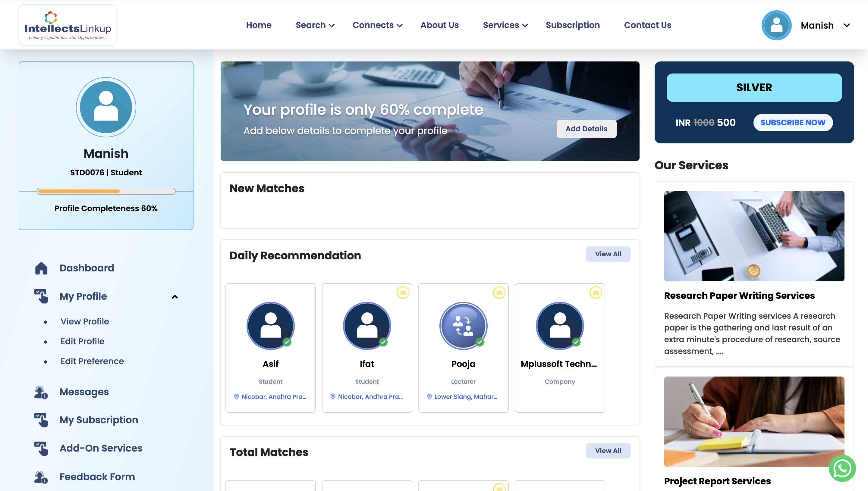Open Research Paper Writing Services image
This screenshot has height=491, width=868.
coord(754,236)
